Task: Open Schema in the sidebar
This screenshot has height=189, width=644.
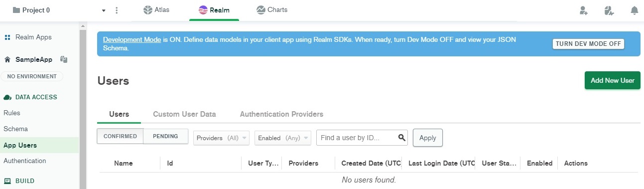Action: (16, 129)
